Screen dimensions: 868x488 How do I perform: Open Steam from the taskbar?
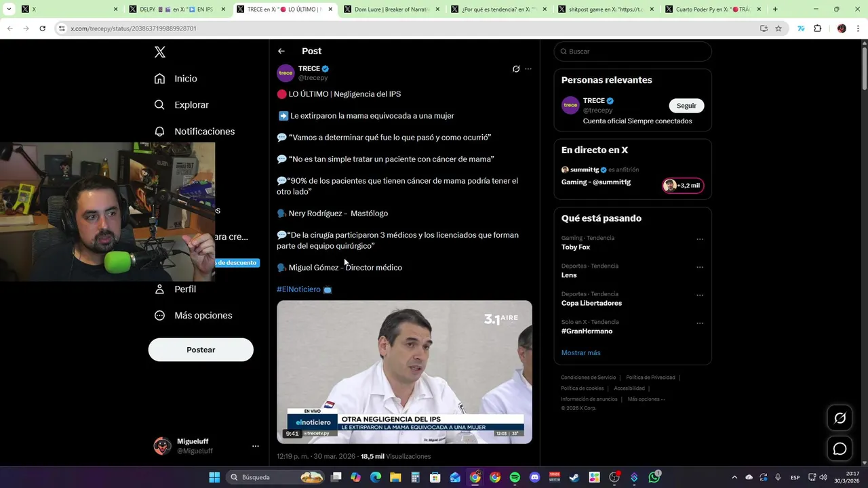574,477
